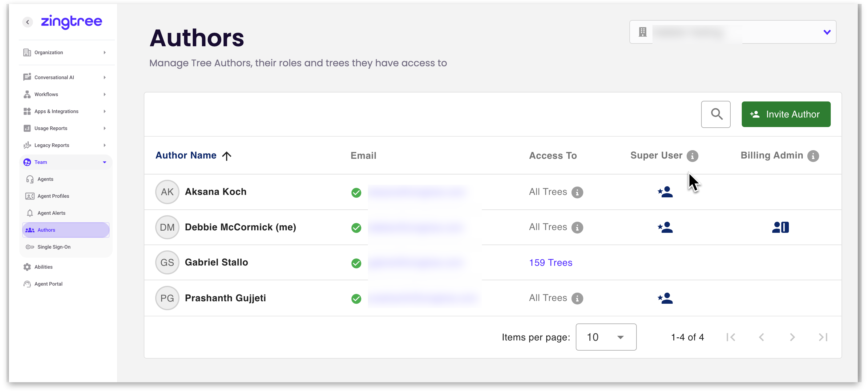Click the search magnifier icon button

click(716, 114)
